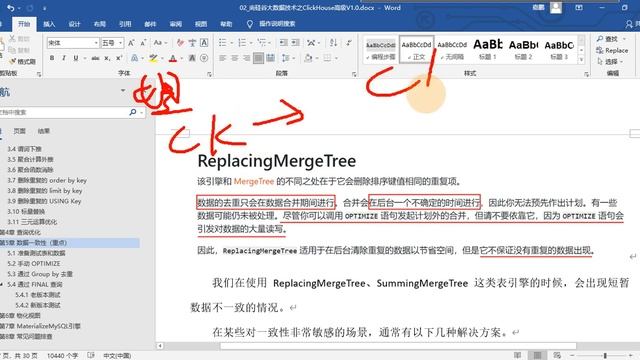Go to heading 3.9 USING Key

tap(44, 201)
